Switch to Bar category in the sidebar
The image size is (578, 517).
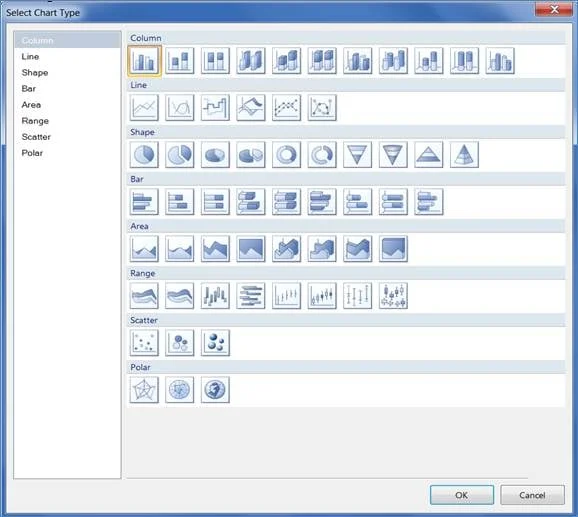click(67, 89)
